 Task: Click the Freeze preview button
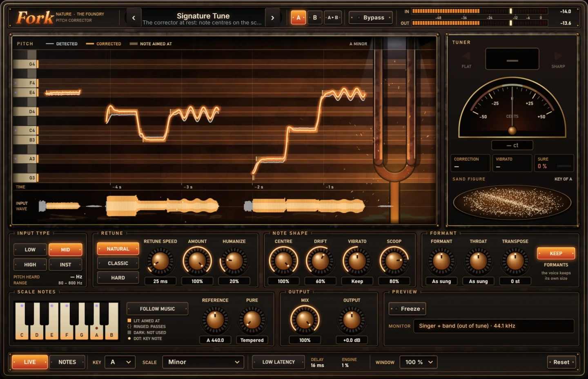[x=407, y=309]
